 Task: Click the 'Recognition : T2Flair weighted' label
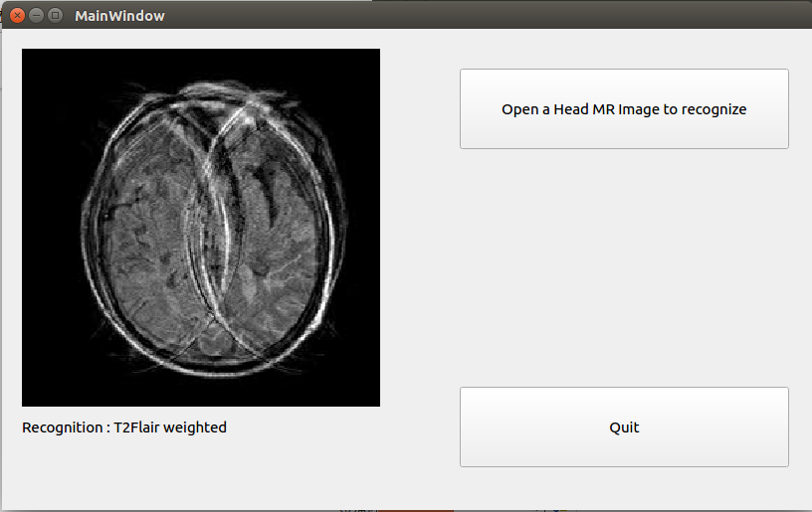pyautogui.click(x=124, y=427)
